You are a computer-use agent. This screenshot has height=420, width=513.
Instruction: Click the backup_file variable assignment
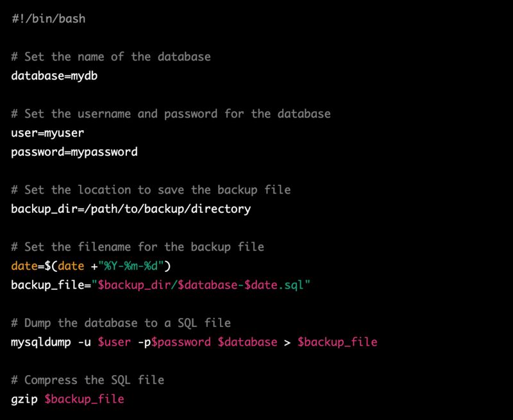160,285
